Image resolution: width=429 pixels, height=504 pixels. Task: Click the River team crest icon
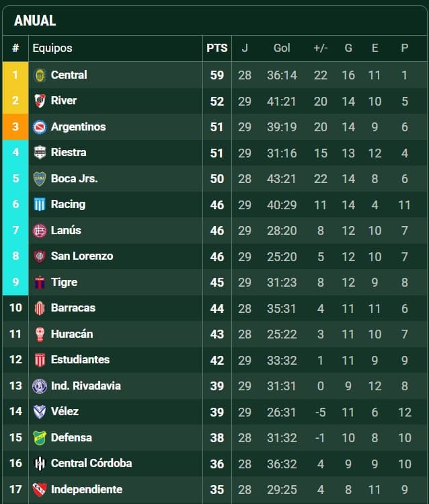40,101
